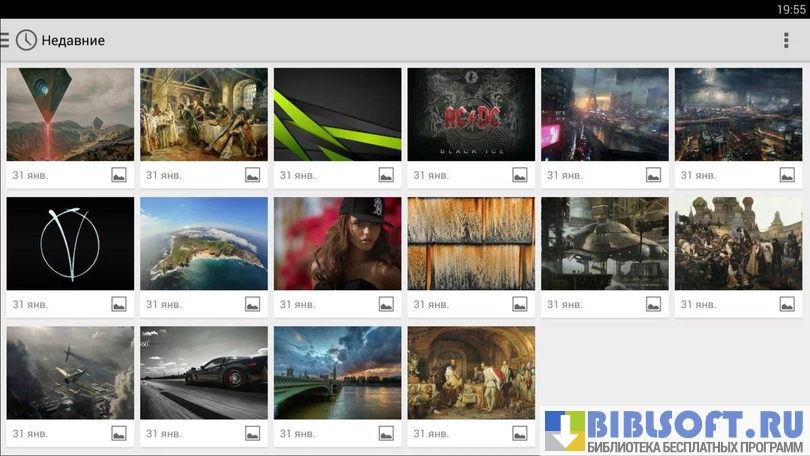Screen dimensions: 810x456
Task: Click image type icon under green stripes wallpaper
Action: click(x=386, y=175)
